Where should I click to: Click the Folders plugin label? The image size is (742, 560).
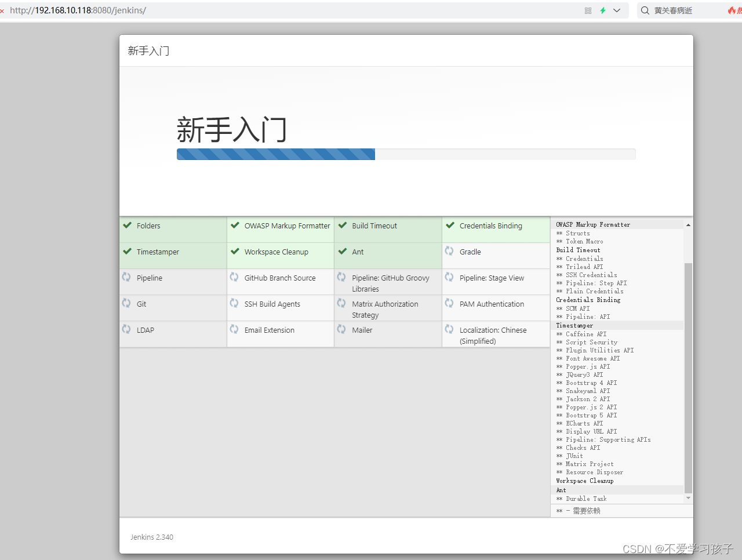(148, 226)
